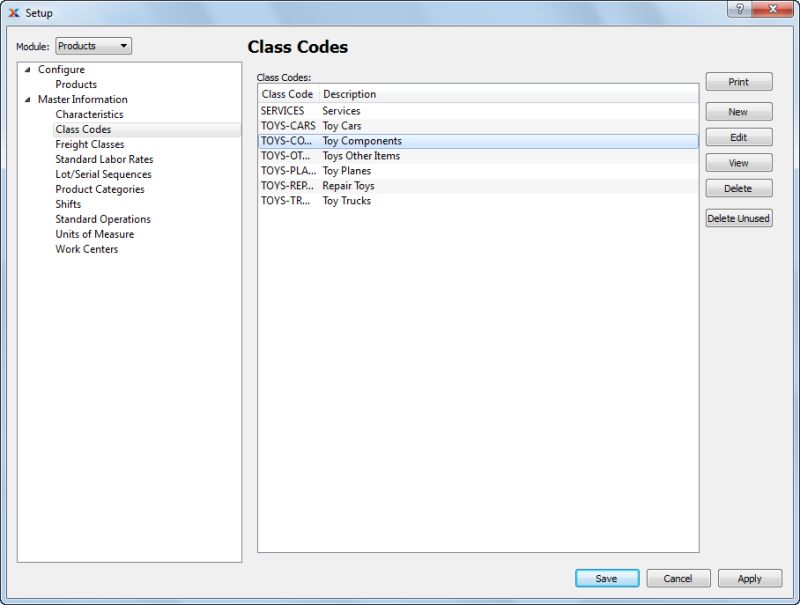This screenshot has width=800, height=605.
Task: Select Work Centers in the tree
Action: coord(87,249)
